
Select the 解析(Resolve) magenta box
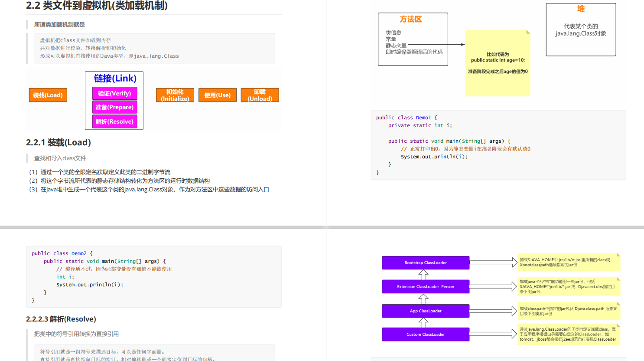pyautogui.click(x=114, y=121)
